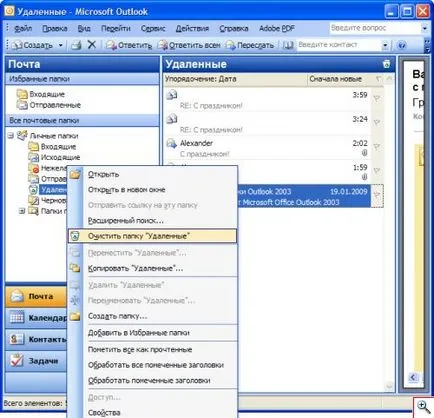The height and width of the screenshot is (418, 434).
Task: Open the Создать dropdown arrow
Action: tap(61, 45)
